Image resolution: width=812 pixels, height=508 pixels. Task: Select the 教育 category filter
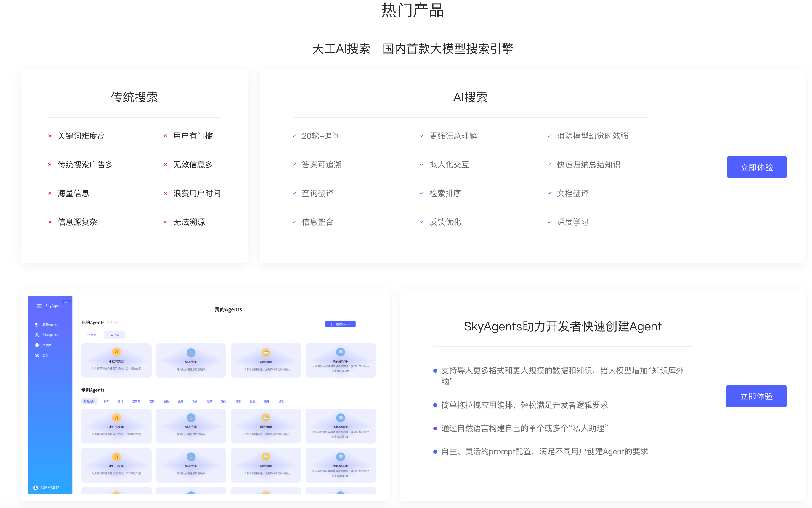106,401
